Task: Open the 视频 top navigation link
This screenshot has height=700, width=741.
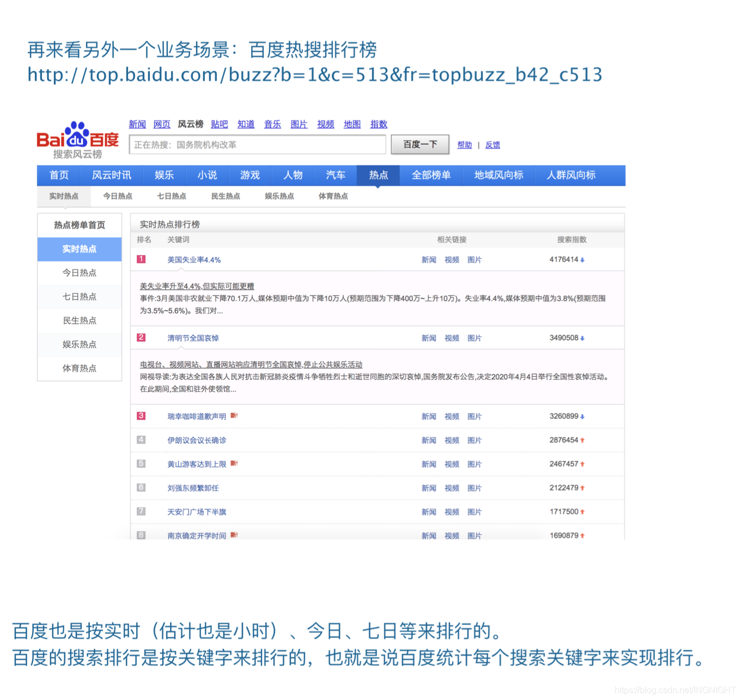Action: point(326,124)
